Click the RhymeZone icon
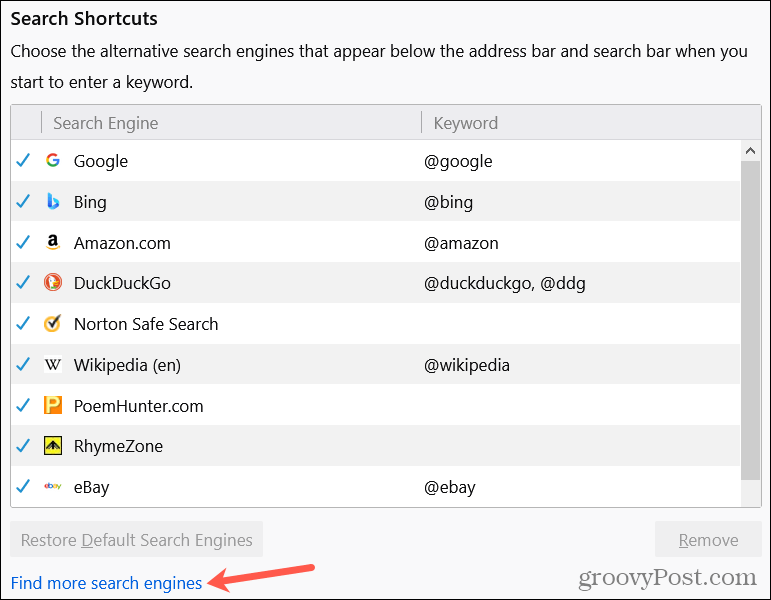 (x=53, y=446)
